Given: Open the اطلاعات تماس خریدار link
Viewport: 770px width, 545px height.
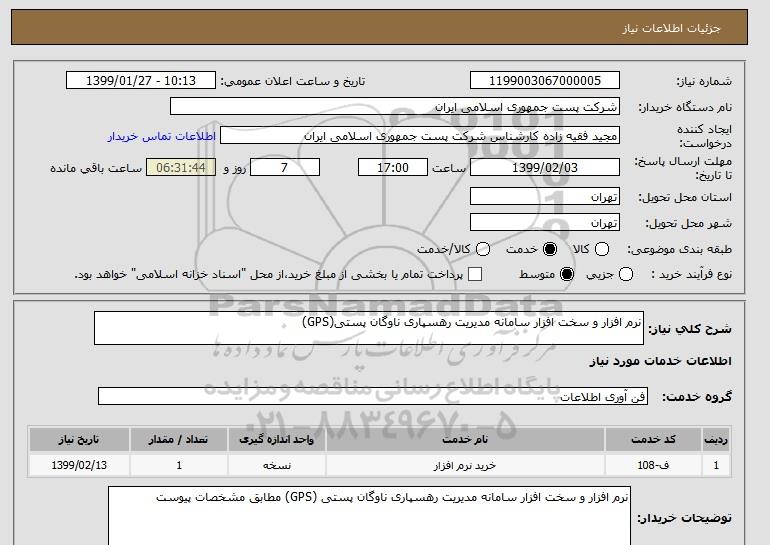Looking at the screenshot, I should pos(162,136).
